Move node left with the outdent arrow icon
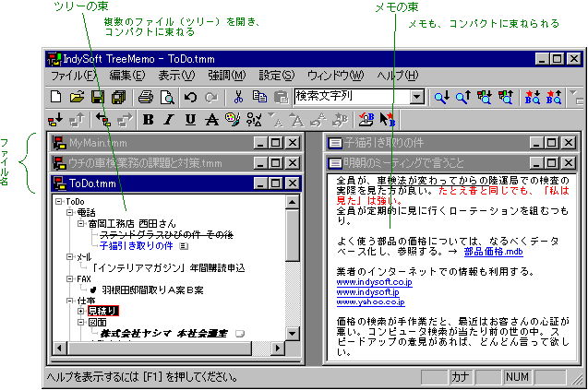Image resolution: width=588 pixels, height=390 pixels. click(102, 120)
